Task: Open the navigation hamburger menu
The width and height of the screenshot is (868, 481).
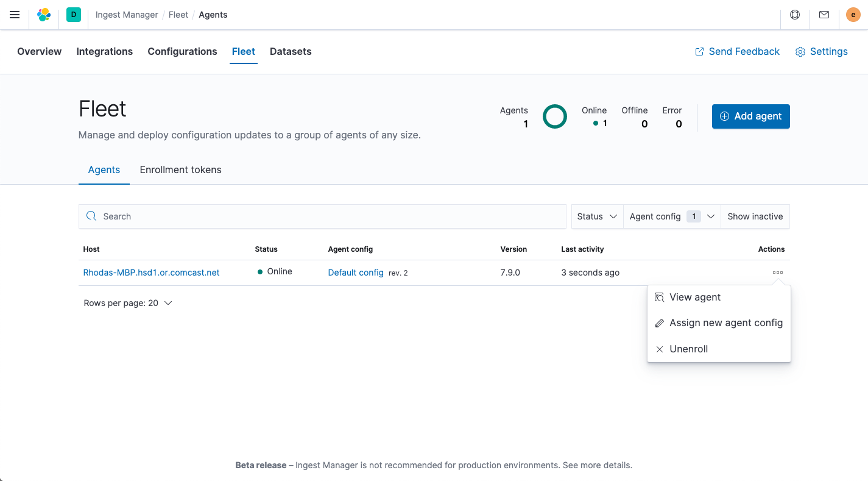Action: (x=15, y=15)
